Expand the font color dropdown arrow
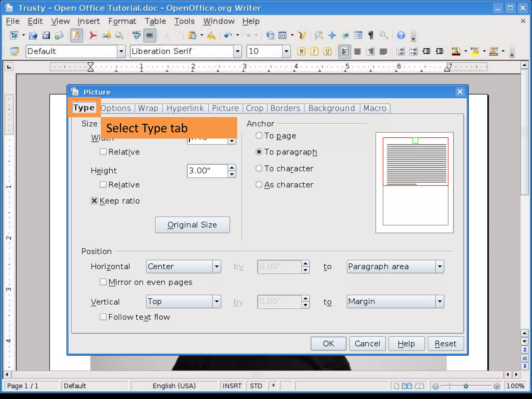This screenshot has height=399, width=532. tap(465, 51)
